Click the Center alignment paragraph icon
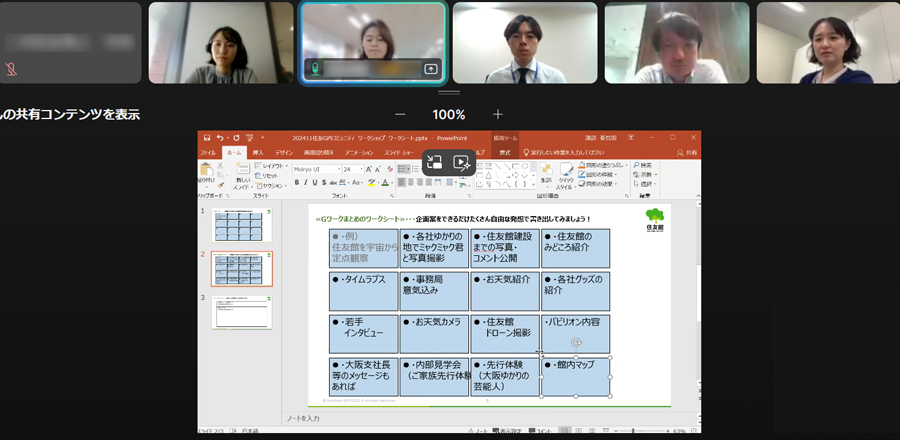 [411, 182]
